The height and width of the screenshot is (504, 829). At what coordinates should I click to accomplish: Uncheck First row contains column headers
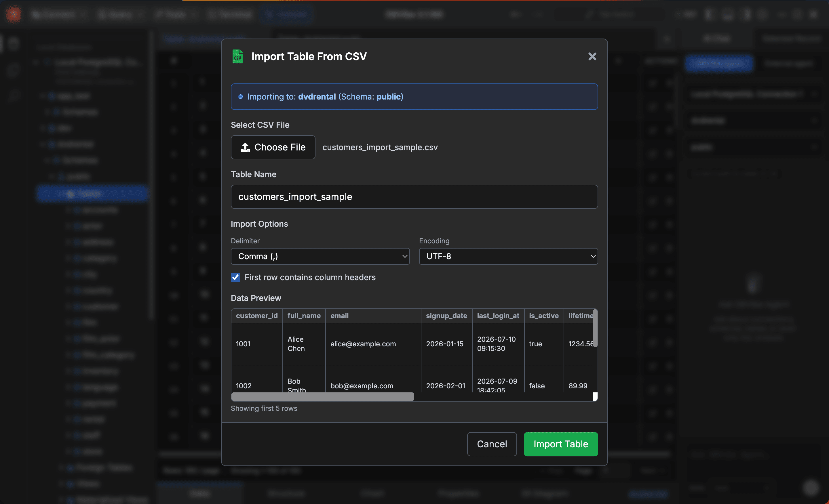point(235,277)
